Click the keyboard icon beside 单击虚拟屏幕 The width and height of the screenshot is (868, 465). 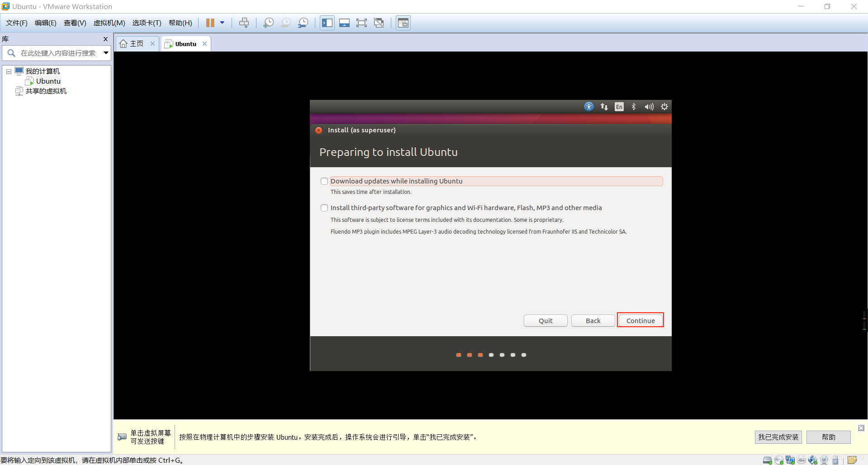(122, 437)
